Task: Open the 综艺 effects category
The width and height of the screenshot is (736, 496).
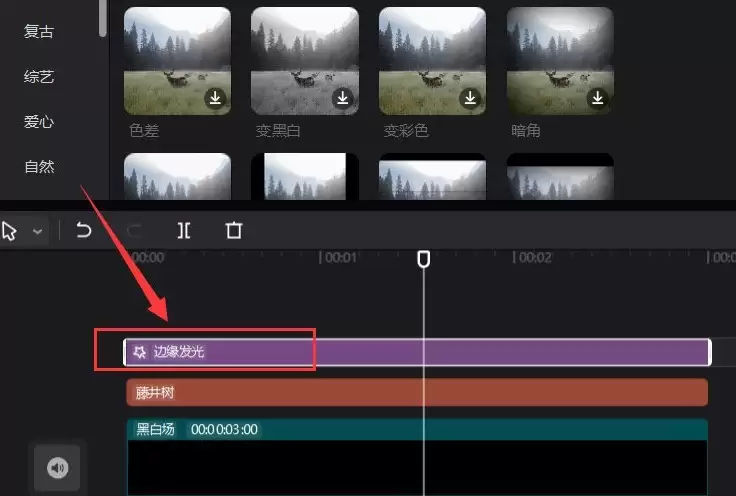Action: pos(39,76)
